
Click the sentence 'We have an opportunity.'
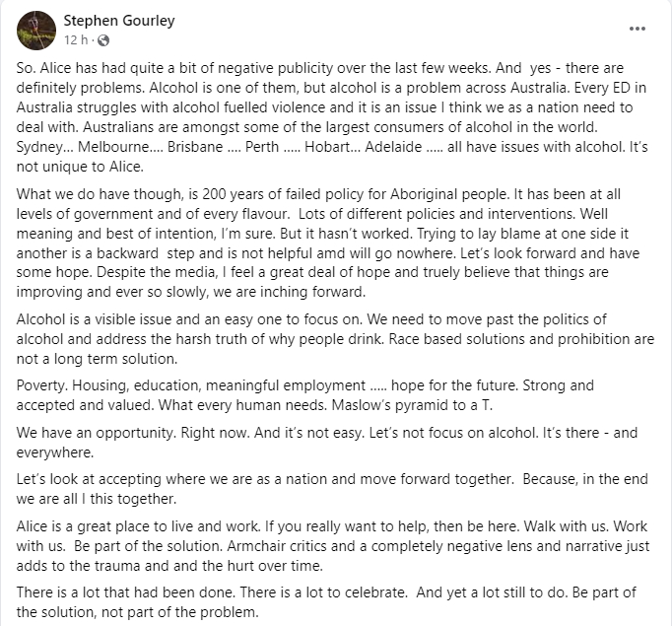[97, 432]
